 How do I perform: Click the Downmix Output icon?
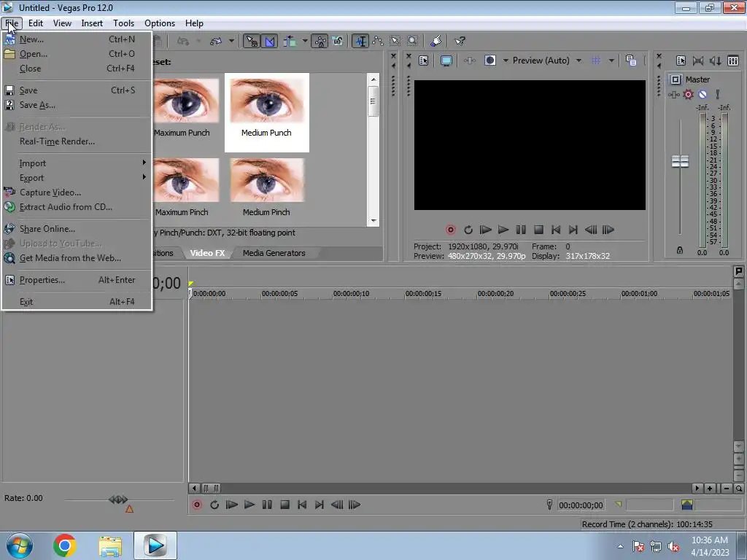click(698, 61)
